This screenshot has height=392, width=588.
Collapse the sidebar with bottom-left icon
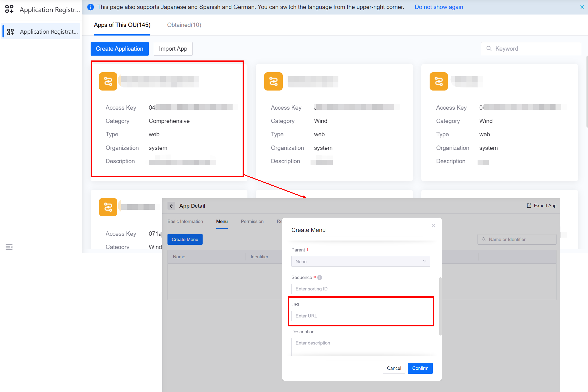click(9, 247)
